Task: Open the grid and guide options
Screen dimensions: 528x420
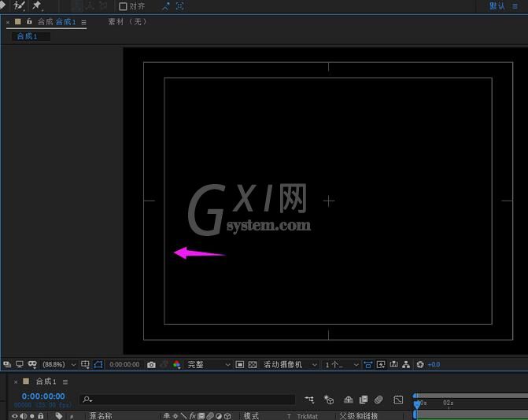Action: coord(85,364)
